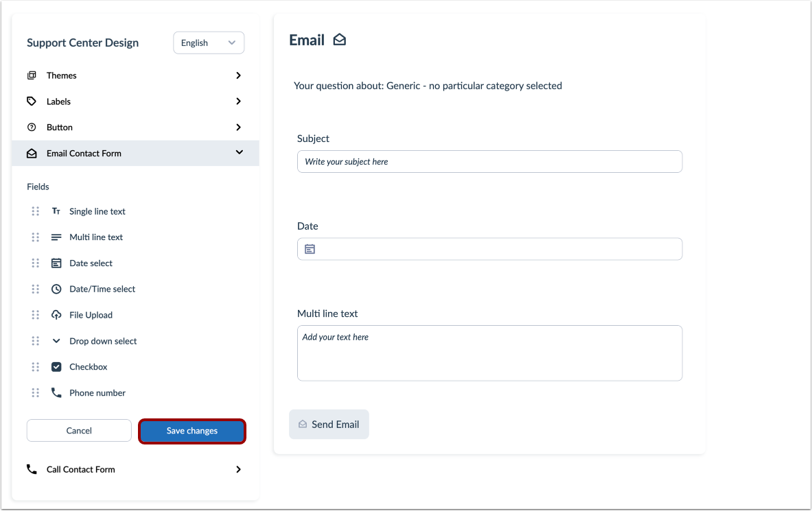
Task: Click the Email Contact Form envelope icon
Action: (x=32, y=153)
